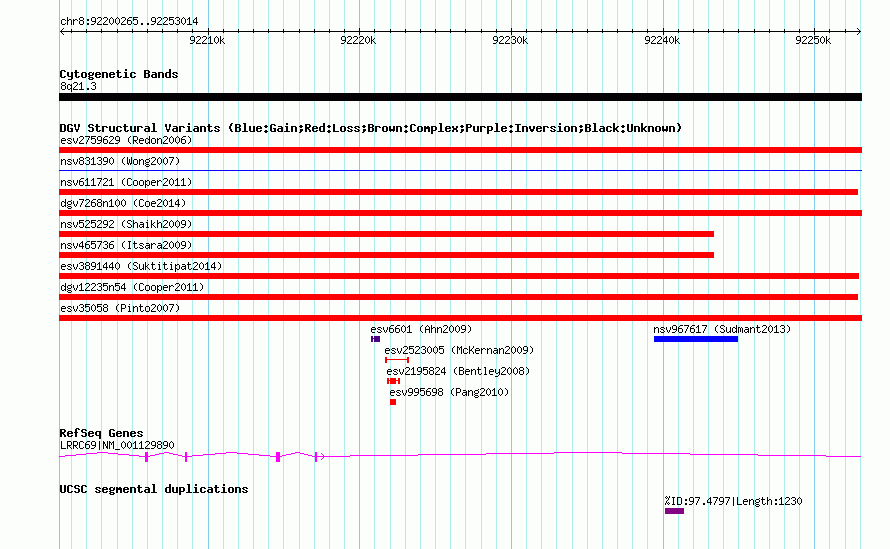Click the esv2759629 (Redon2006) red loss bar
The image size is (890, 549).
coord(460,150)
